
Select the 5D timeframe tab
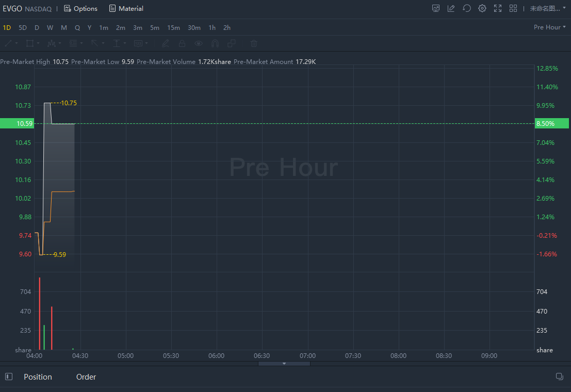click(x=23, y=28)
